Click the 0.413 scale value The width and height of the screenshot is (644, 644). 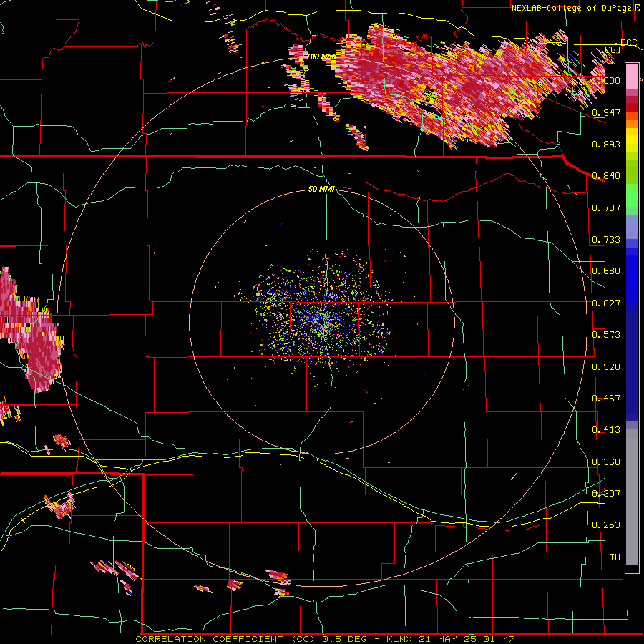[606, 429]
